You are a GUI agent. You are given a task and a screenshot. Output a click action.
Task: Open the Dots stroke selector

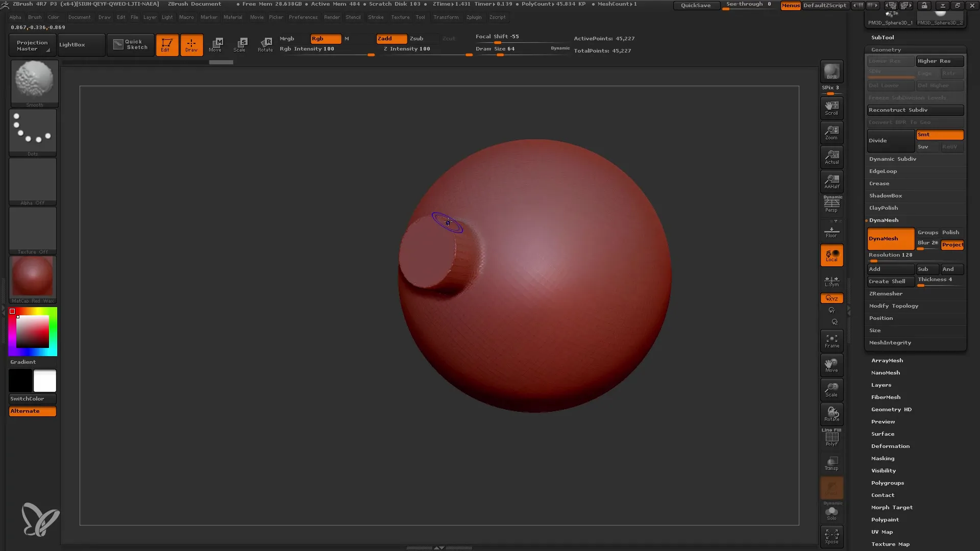click(33, 133)
